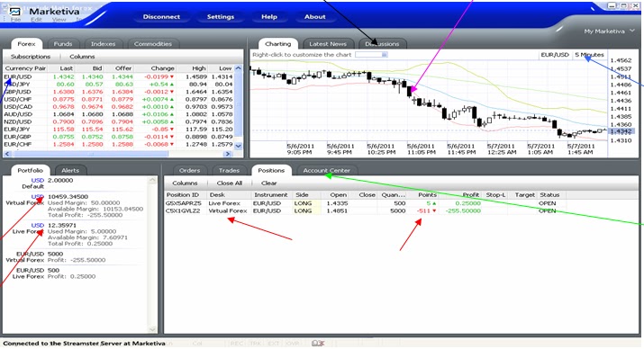Image resolution: width=644 pixels, height=349 pixels.
Task: Click quotes list scroll down arrow
Action: pos(238,146)
